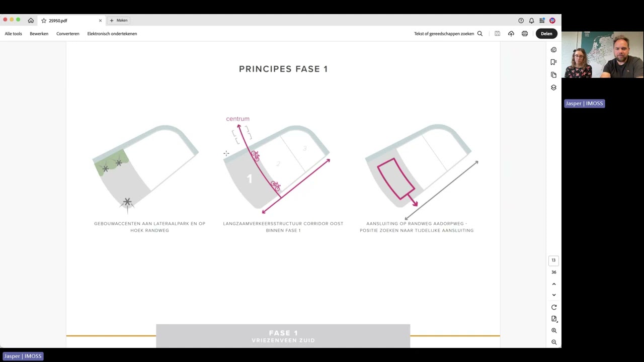Select the 25950.pdf document tab
644x362 pixels.
71,21
